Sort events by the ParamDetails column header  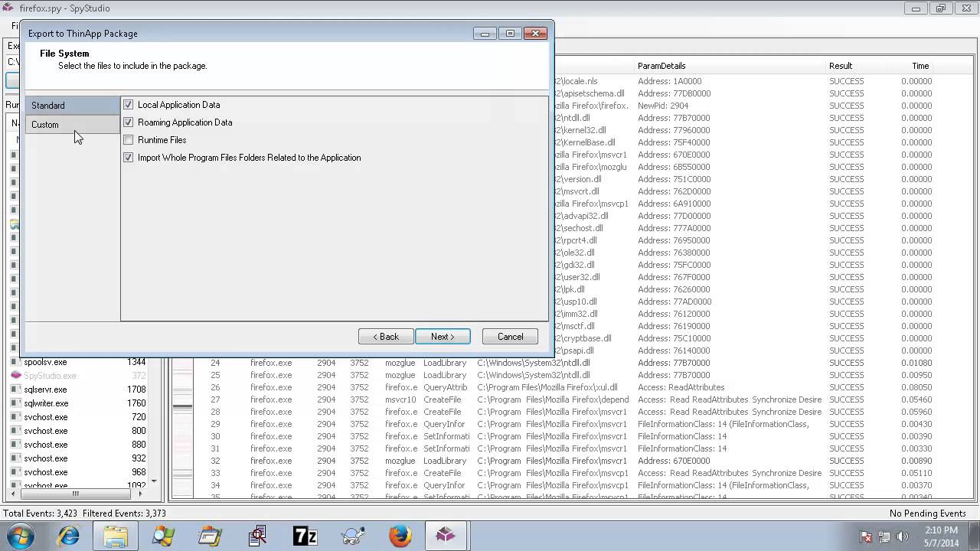point(730,66)
